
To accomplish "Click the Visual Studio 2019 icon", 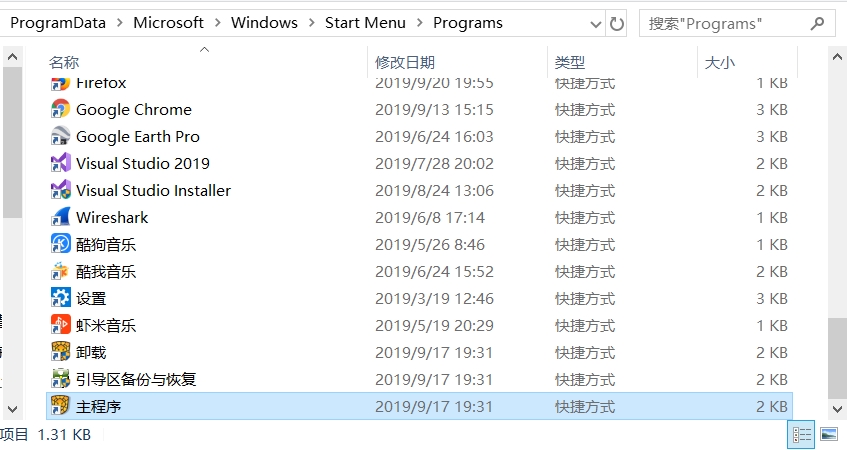I will (x=60, y=163).
